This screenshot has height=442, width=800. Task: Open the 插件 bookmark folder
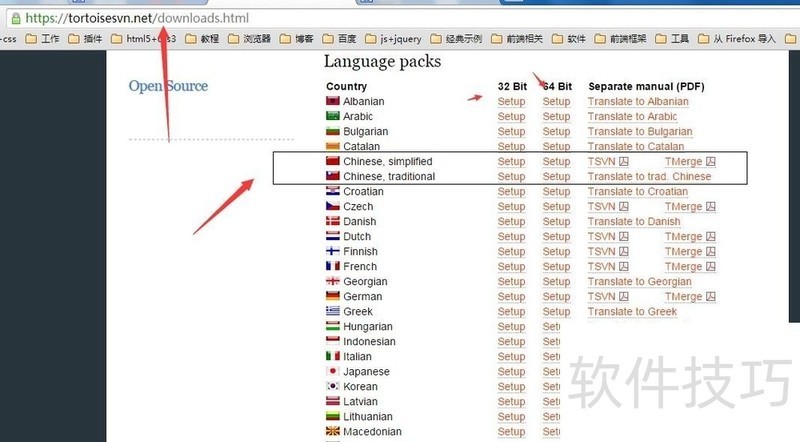point(85,39)
